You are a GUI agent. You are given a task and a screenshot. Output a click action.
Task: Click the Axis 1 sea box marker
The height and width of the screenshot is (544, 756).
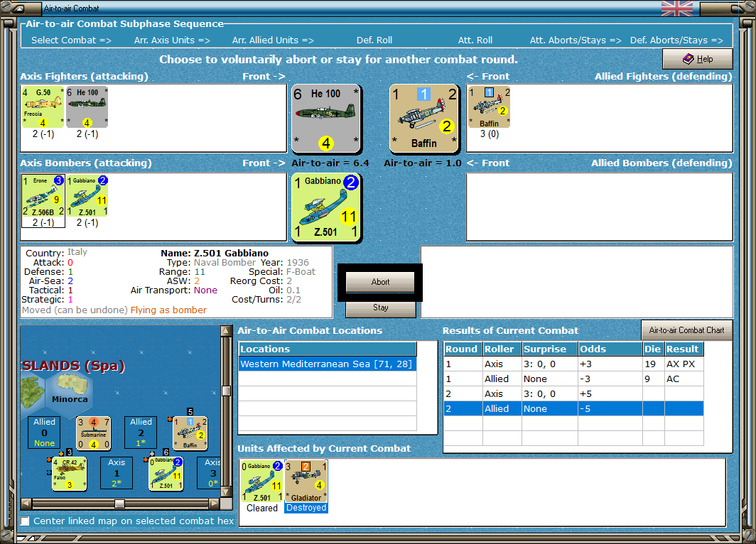117,473
